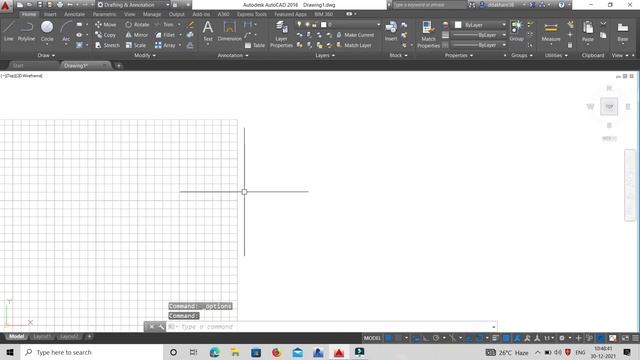Select the Text tool
The image size is (640, 360).
click(x=208, y=31)
